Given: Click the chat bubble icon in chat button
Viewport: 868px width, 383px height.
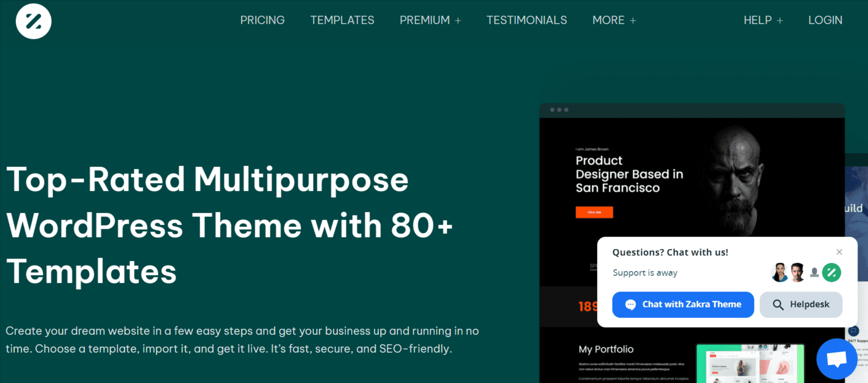Looking at the screenshot, I should point(630,305).
